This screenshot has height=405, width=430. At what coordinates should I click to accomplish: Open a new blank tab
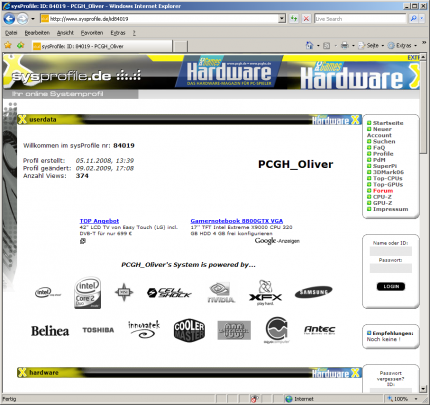pos(180,46)
